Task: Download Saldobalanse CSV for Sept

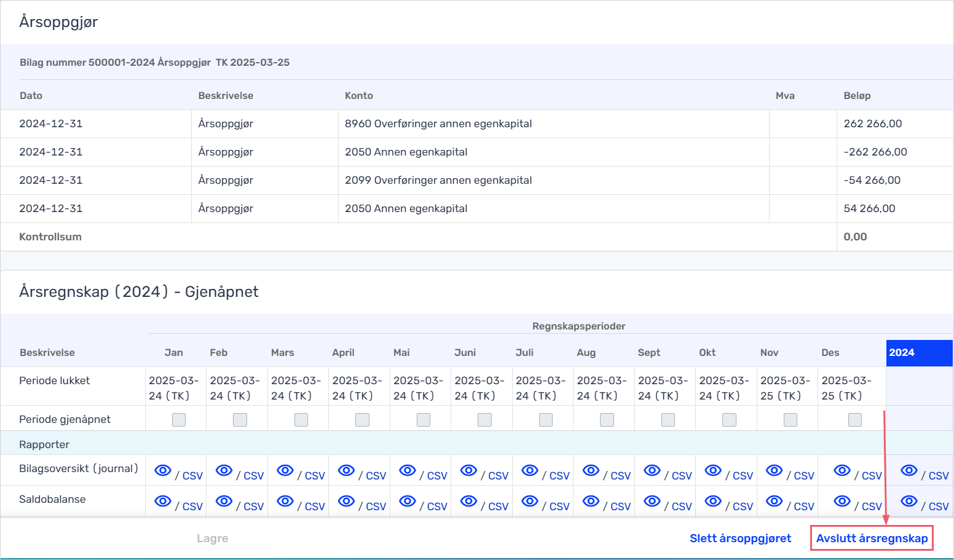Action: point(682,507)
